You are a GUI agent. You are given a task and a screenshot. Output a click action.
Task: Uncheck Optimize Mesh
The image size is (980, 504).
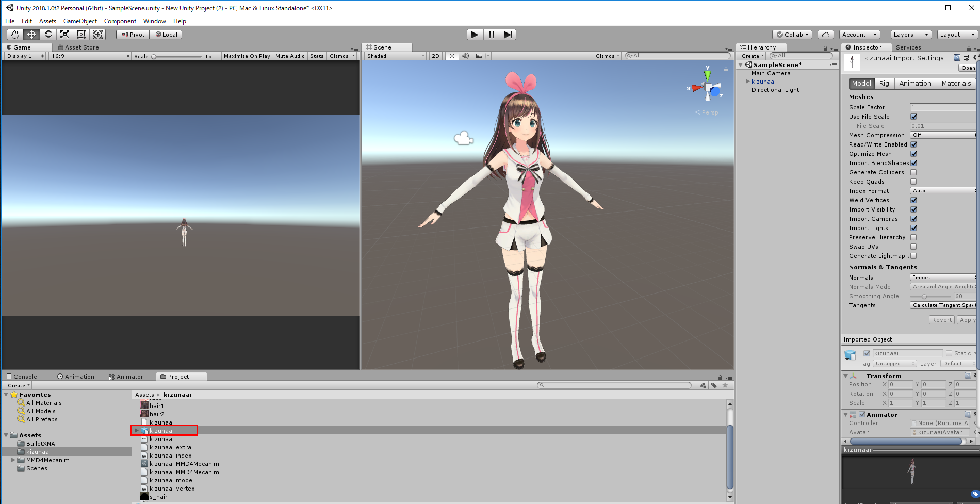pyautogui.click(x=913, y=154)
